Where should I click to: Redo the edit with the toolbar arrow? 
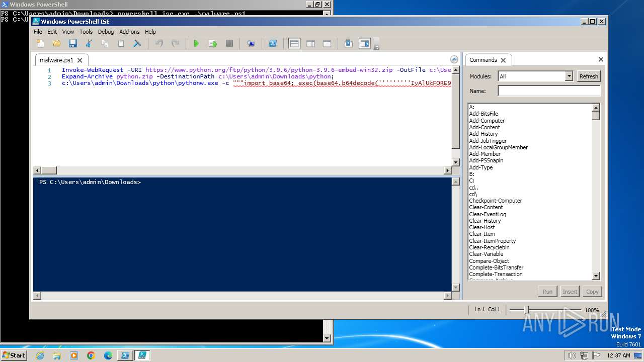pyautogui.click(x=175, y=44)
